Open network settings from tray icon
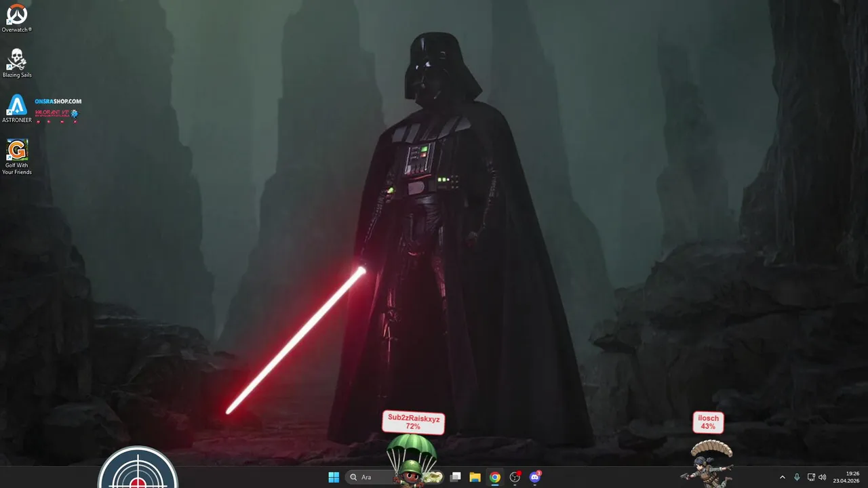Image resolution: width=868 pixels, height=488 pixels. [x=811, y=477]
